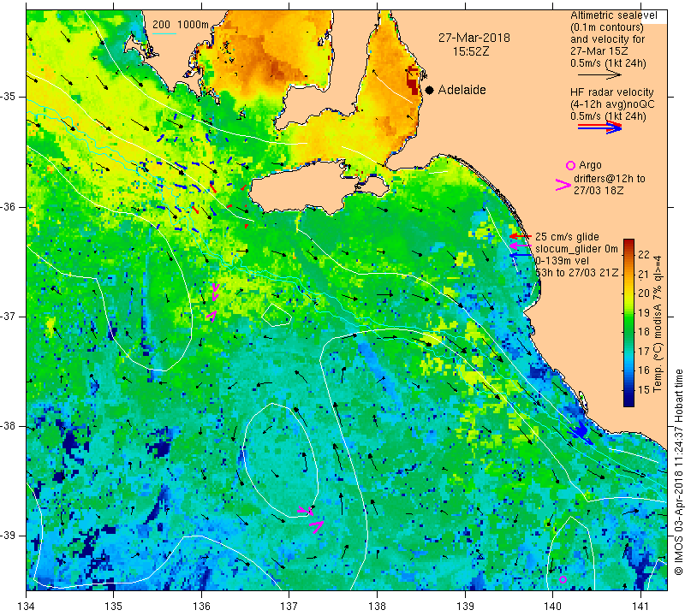Click the black altimetric velocity scale arrow
The height and width of the screenshot is (616, 685).
point(599,75)
